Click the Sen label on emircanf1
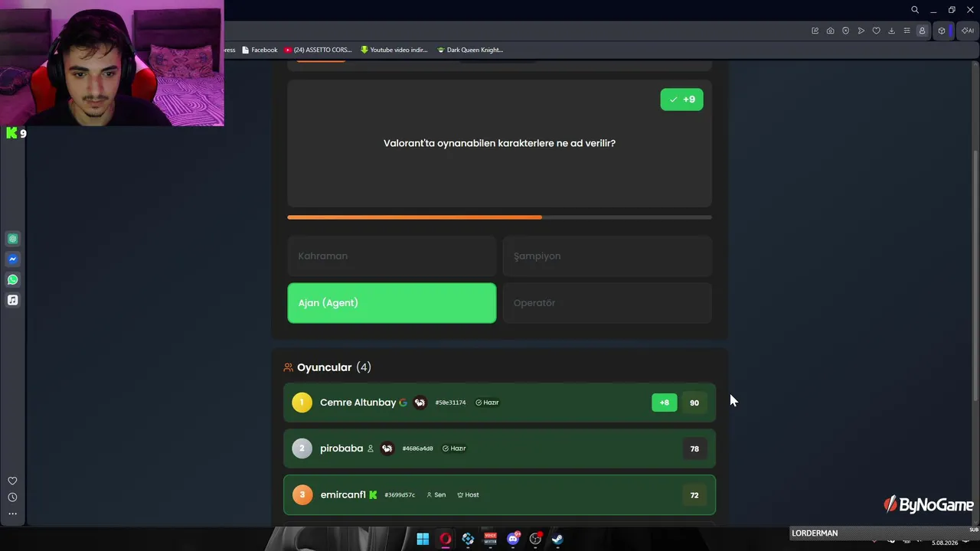 436,495
